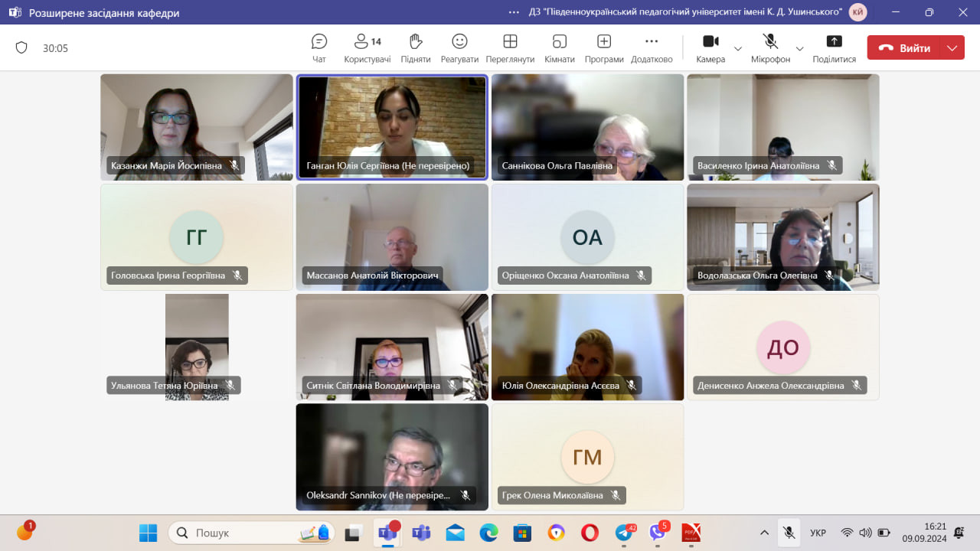980x551 pixels.
Task: Open the Додатково more actions menu
Action: (652, 48)
